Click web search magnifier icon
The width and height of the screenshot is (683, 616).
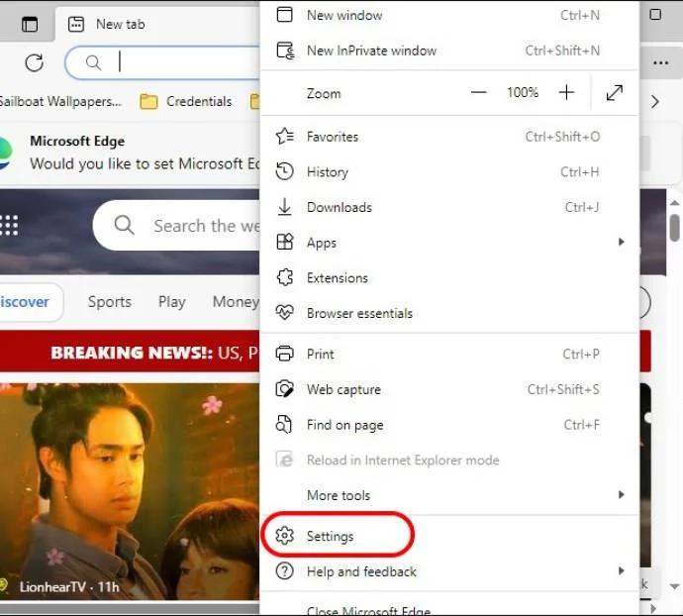(x=124, y=225)
